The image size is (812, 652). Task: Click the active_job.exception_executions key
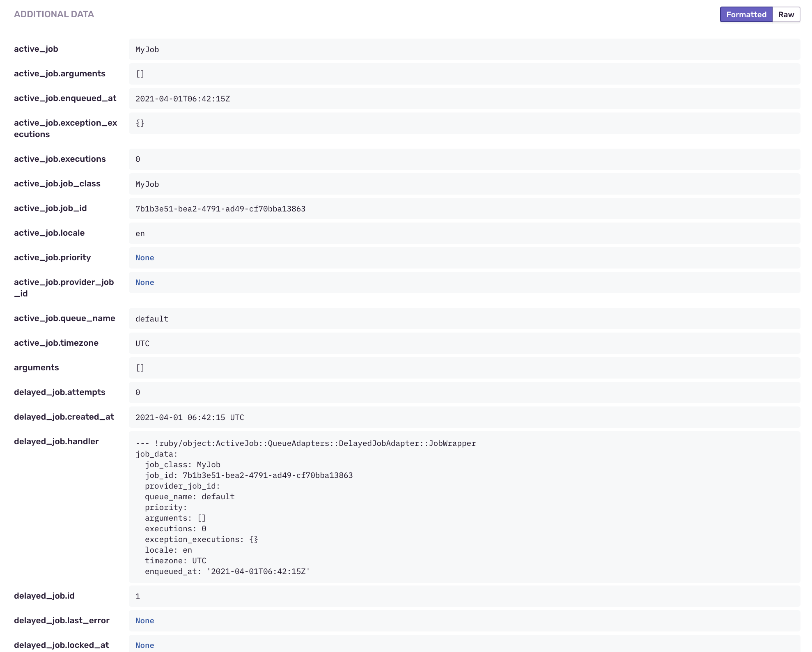pyautogui.click(x=66, y=129)
